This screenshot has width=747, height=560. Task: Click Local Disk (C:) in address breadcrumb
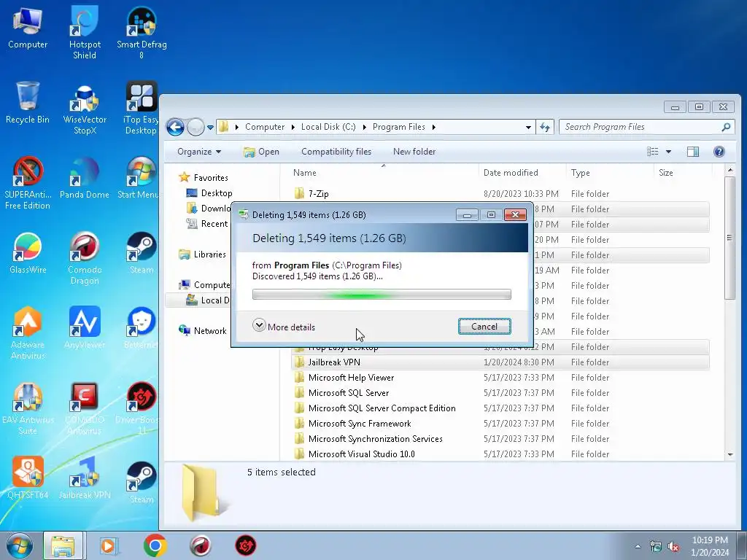(x=328, y=127)
